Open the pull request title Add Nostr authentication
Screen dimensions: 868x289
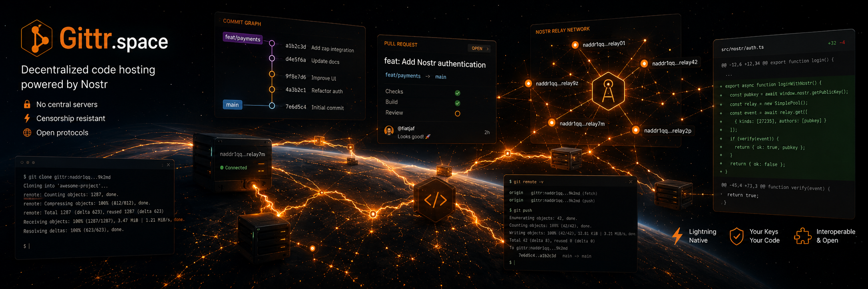435,63
